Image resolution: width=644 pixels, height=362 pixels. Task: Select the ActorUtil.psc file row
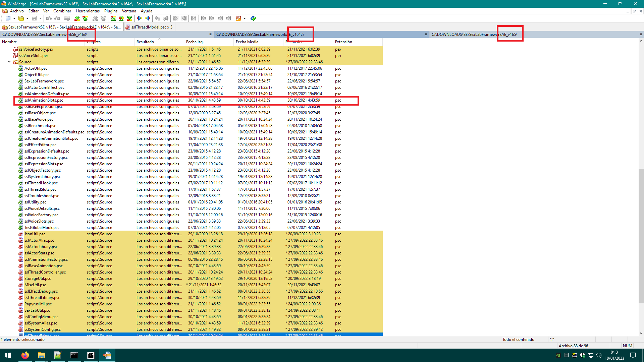tap(191, 68)
